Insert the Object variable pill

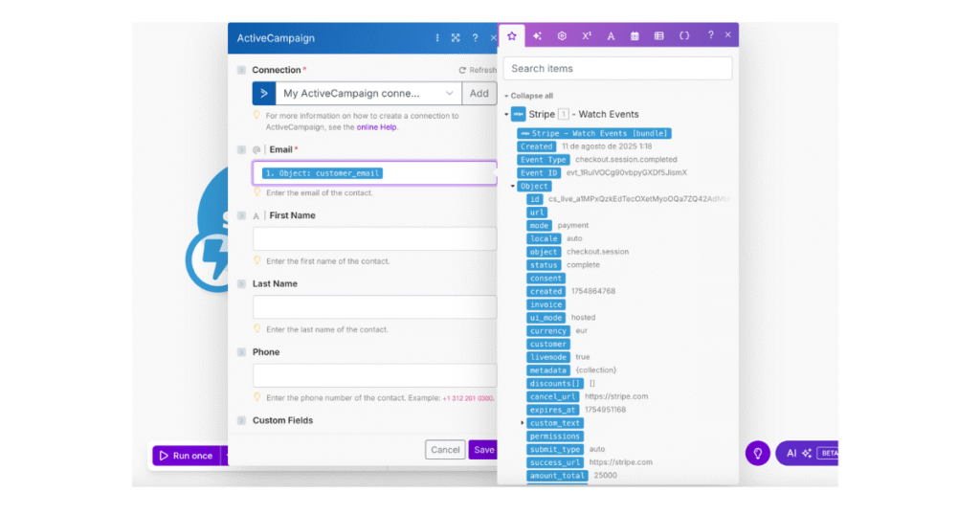(534, 186)
